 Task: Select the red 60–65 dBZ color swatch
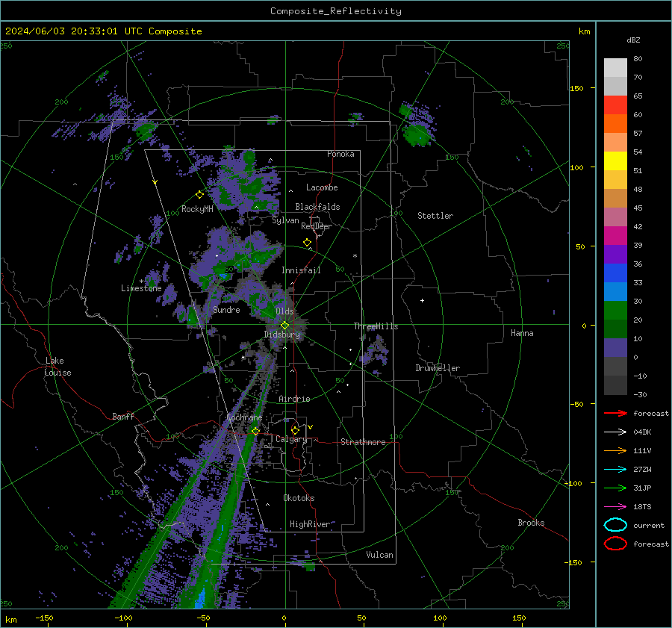point(615,105)
